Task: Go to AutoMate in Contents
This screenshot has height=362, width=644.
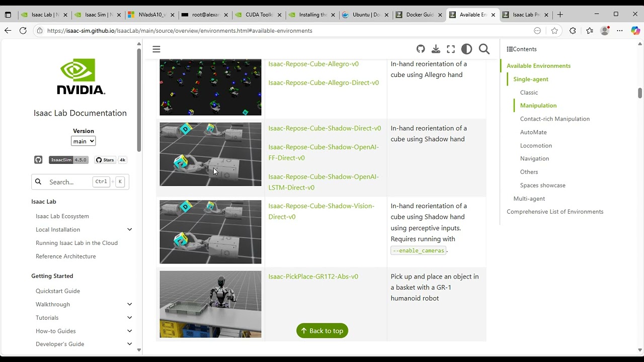Action: coord(533,132)
